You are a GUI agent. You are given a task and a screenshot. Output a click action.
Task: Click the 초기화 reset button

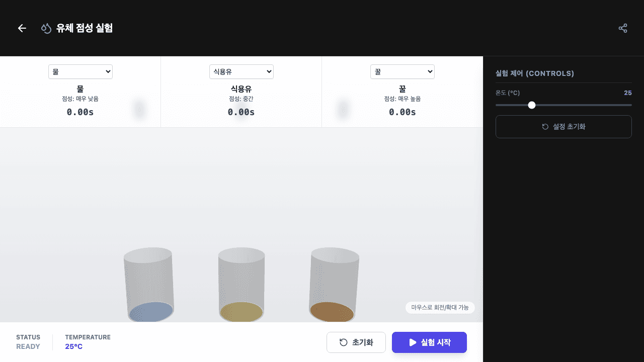point(356,342)
